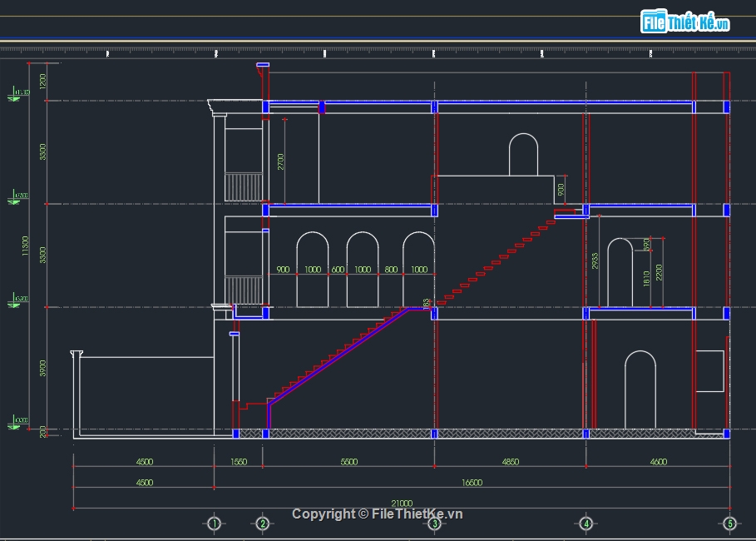Screen dimensions: 756x541
Task: Select grid axis bubble number 1
Action: tap(214, 524)
